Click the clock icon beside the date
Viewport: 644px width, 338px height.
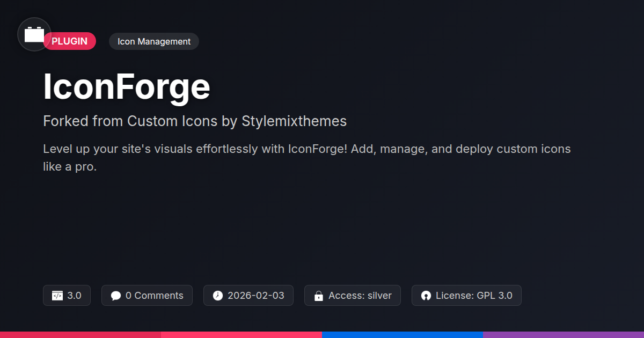[217, 296]
